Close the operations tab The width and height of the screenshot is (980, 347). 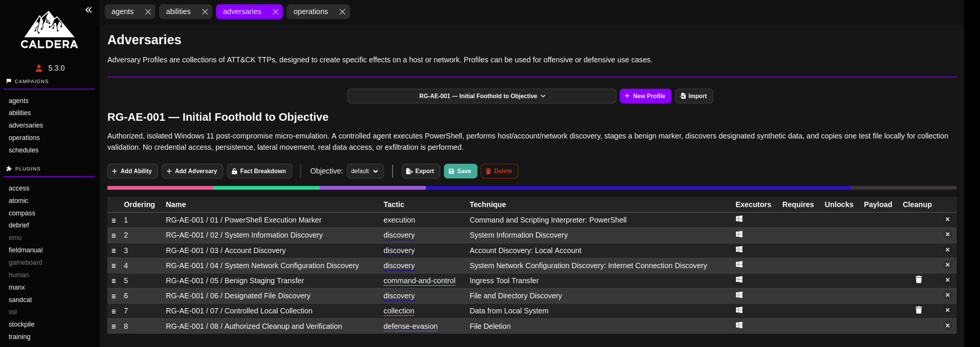pos(342,12)
